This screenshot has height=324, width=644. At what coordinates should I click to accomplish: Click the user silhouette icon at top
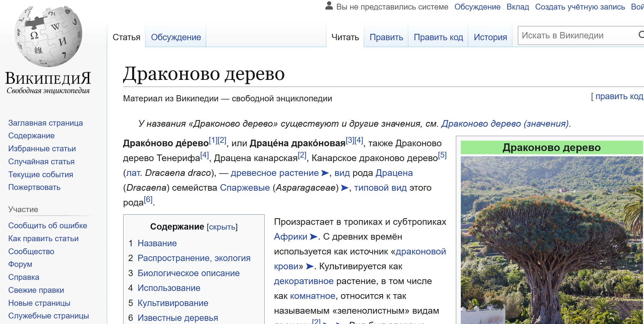329,6
